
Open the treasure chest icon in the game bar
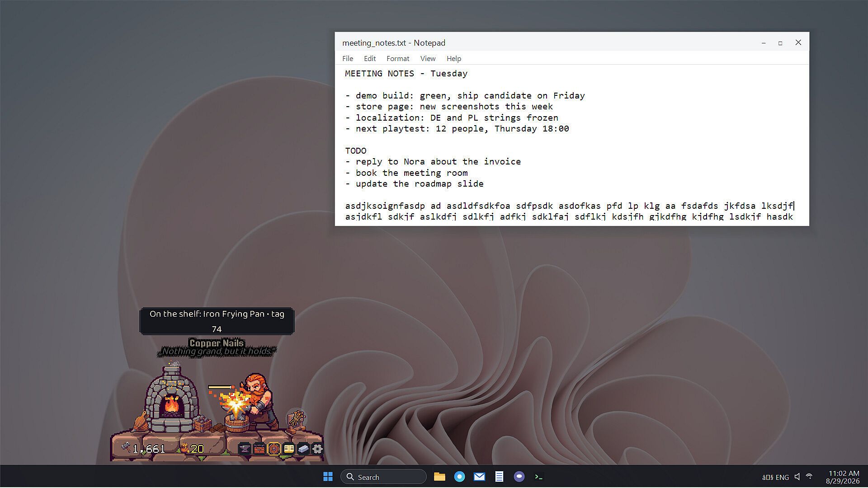tap(259, 449)
